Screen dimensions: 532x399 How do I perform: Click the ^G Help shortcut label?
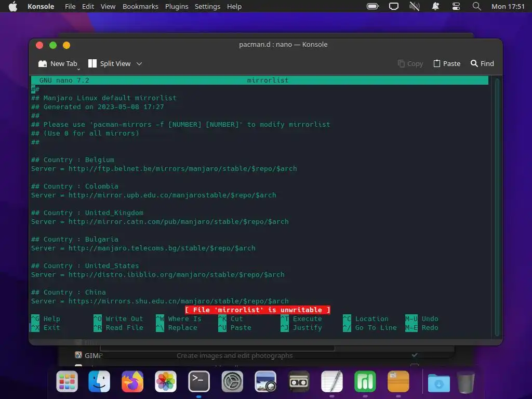[46, 318]
